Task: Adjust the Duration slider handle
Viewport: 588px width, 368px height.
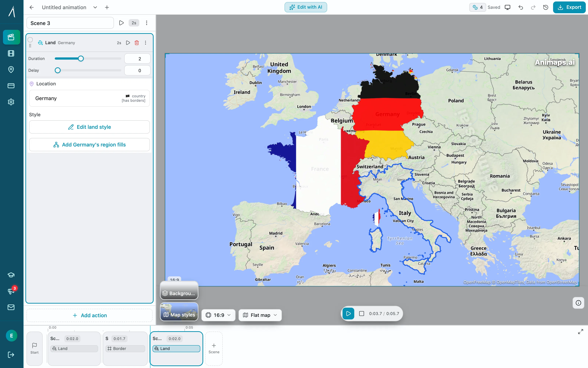Action: 81,59
